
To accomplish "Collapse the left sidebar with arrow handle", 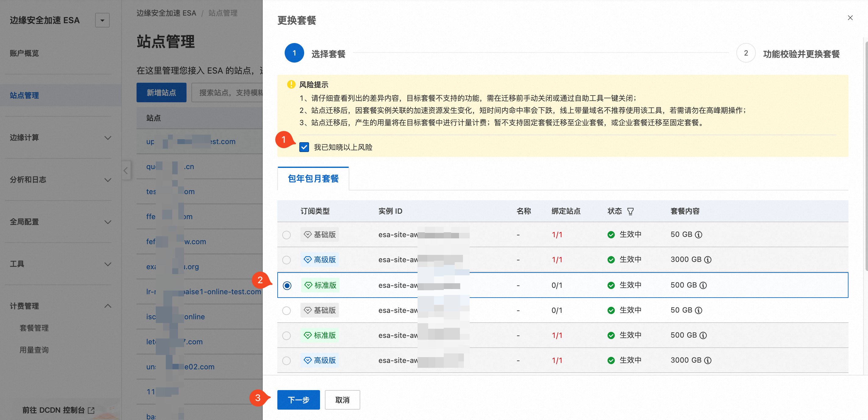I will click(x=126, y=170).
